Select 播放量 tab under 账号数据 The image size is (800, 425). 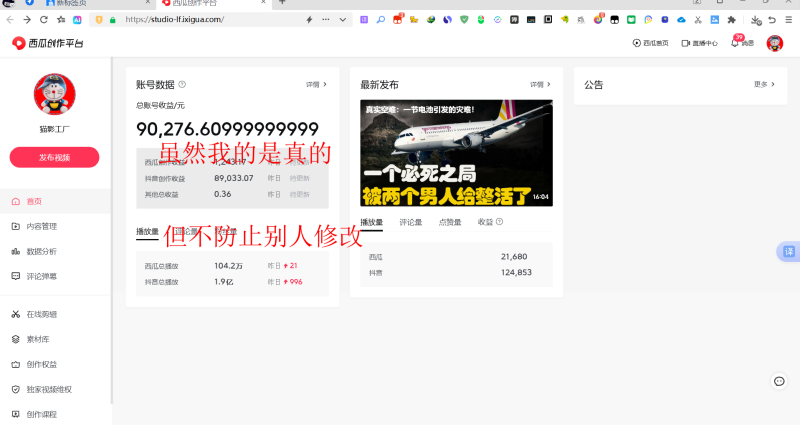147,231
